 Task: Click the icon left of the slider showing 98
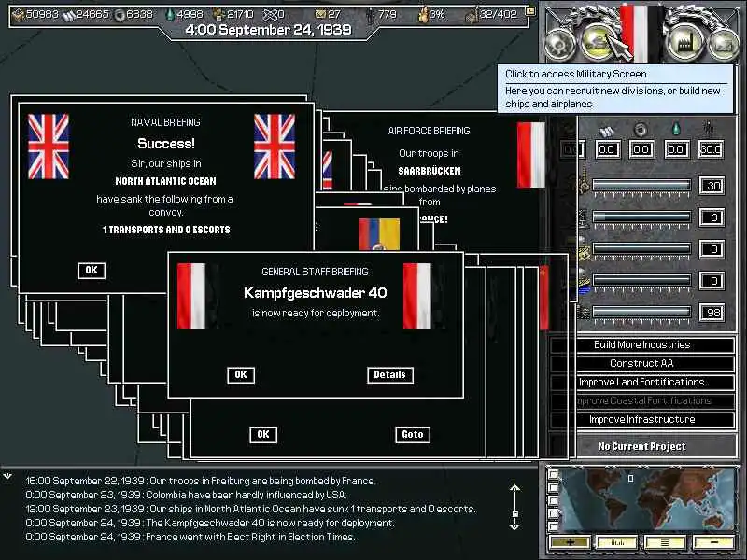point(584,312)
